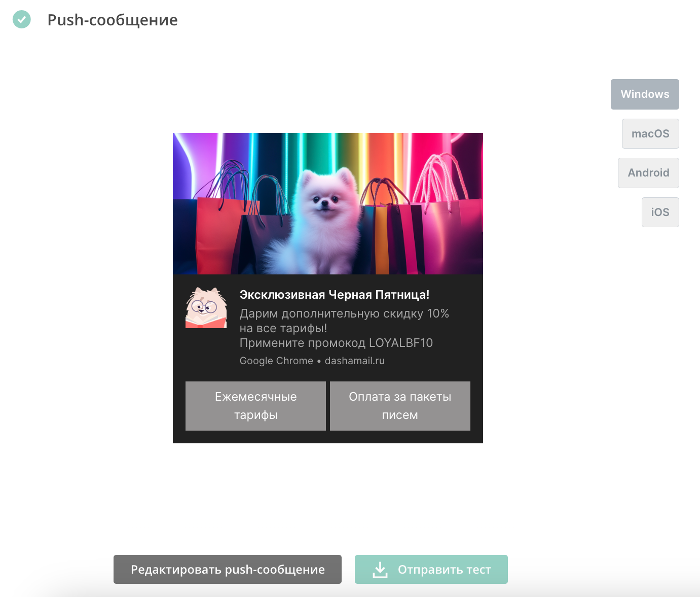Click the на все тарифы! text line

pyautogui.click(x=283, y=328)
